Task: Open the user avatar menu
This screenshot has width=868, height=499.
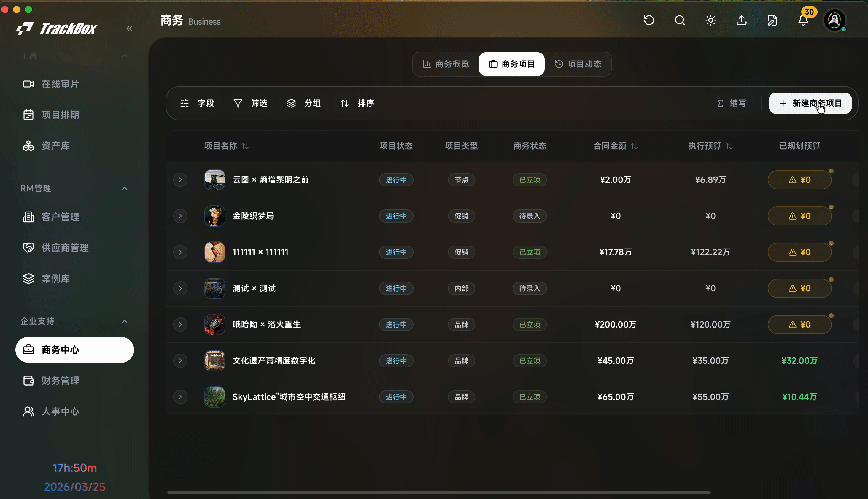Action: point(834,20)
